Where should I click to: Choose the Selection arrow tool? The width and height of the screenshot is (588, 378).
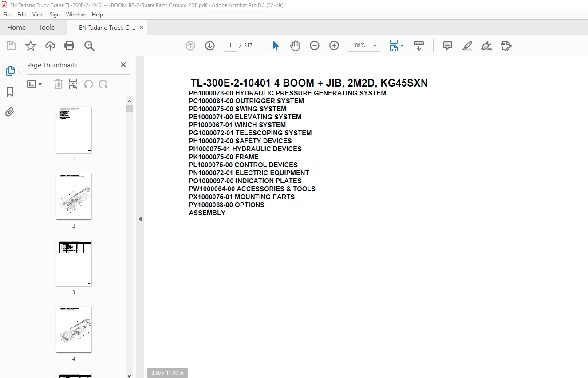pyautogui.click(x=276, y=46)
